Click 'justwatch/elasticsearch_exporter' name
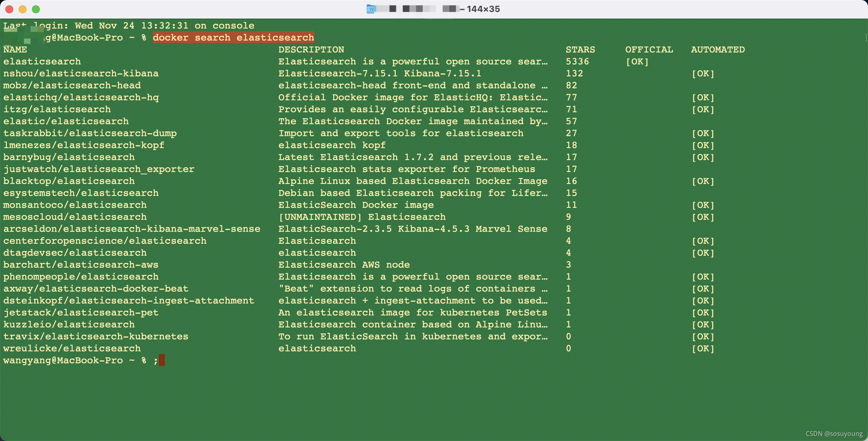Image resolution: width=868 pixels, height=441 pixels. (99, 169)
